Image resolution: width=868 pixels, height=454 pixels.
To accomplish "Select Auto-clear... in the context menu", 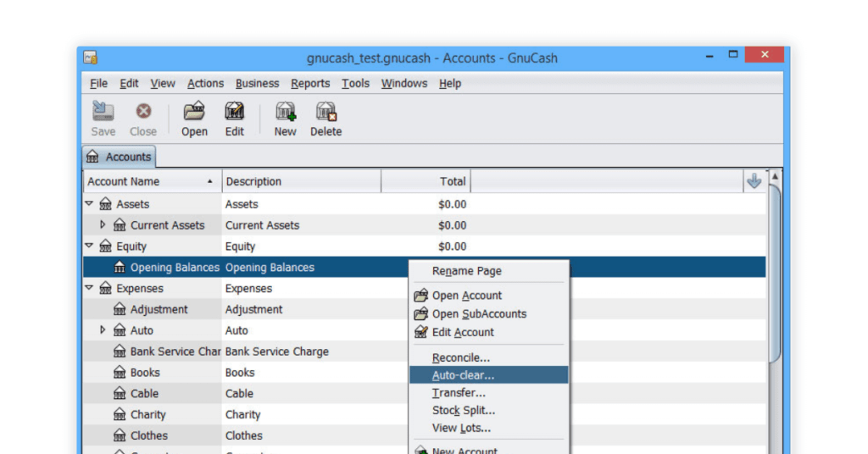I will 489,375.
